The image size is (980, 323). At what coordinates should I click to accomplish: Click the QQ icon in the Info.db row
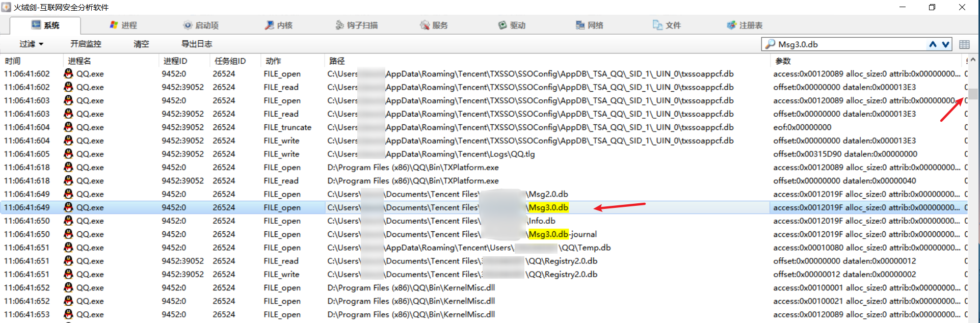68,220
